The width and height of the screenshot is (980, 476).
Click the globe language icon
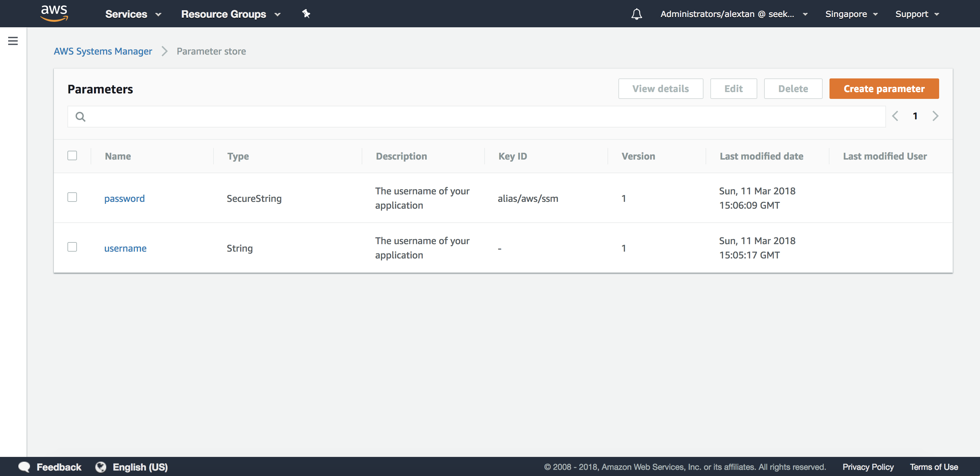click(101, 466)
